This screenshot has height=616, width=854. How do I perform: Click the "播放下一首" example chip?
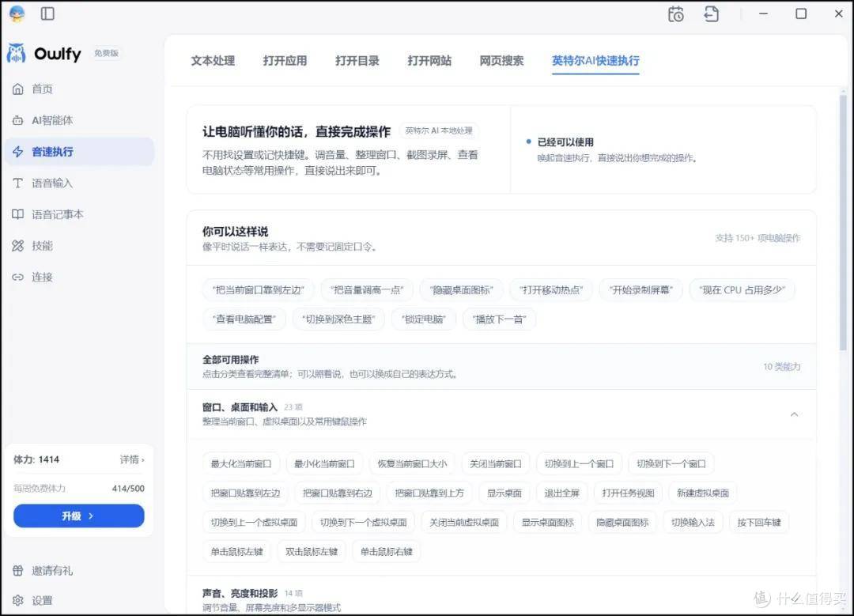499,319
